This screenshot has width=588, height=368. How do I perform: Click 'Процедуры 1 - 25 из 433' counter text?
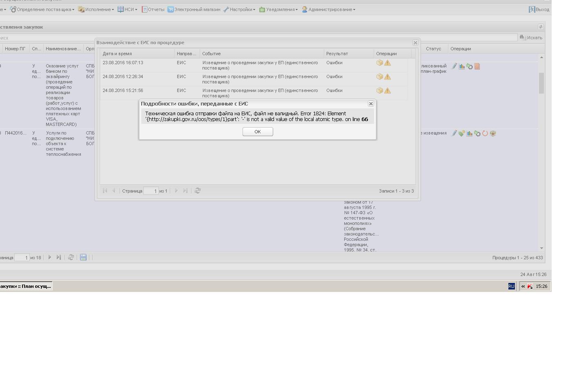[517, 258]
